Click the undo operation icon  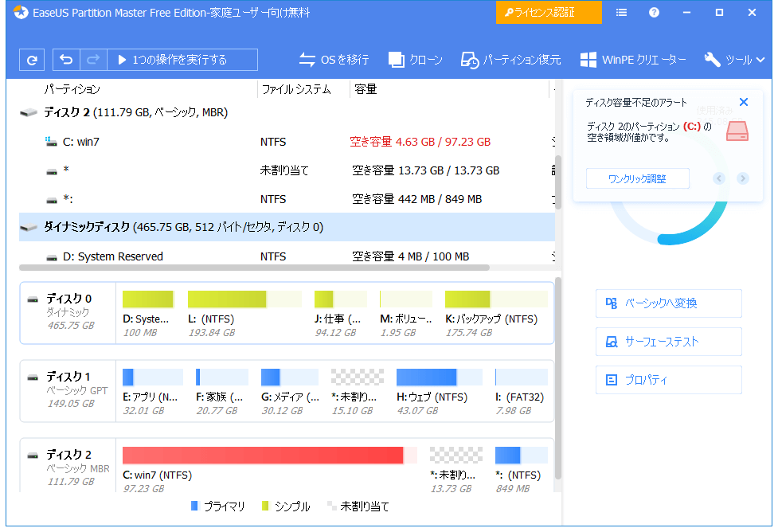pos(65,60)
